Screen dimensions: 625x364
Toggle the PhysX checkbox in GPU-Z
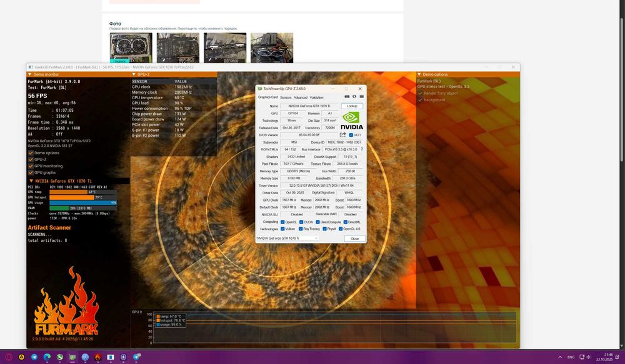tap(324, 229)
